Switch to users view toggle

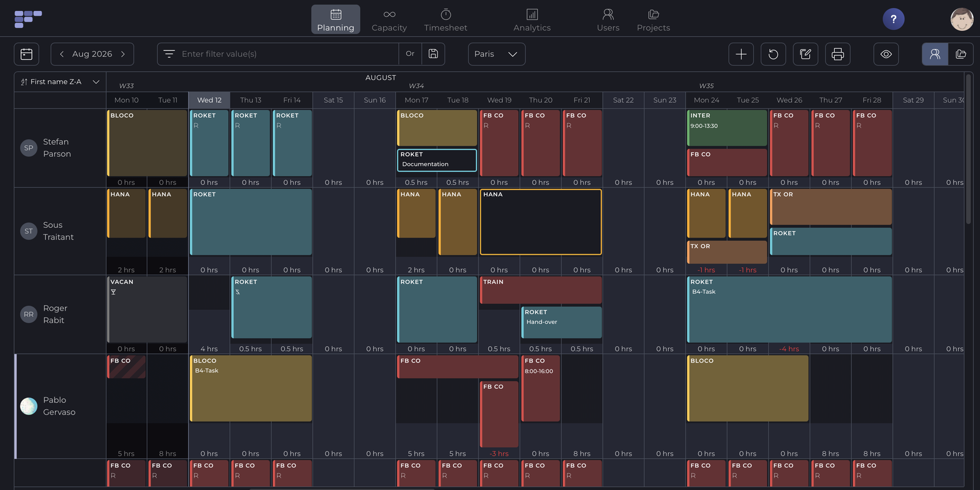coord(935,54)
